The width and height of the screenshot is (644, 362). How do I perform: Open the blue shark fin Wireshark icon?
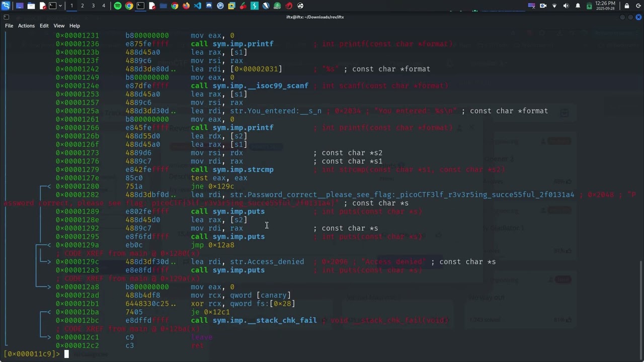[266, 6]
